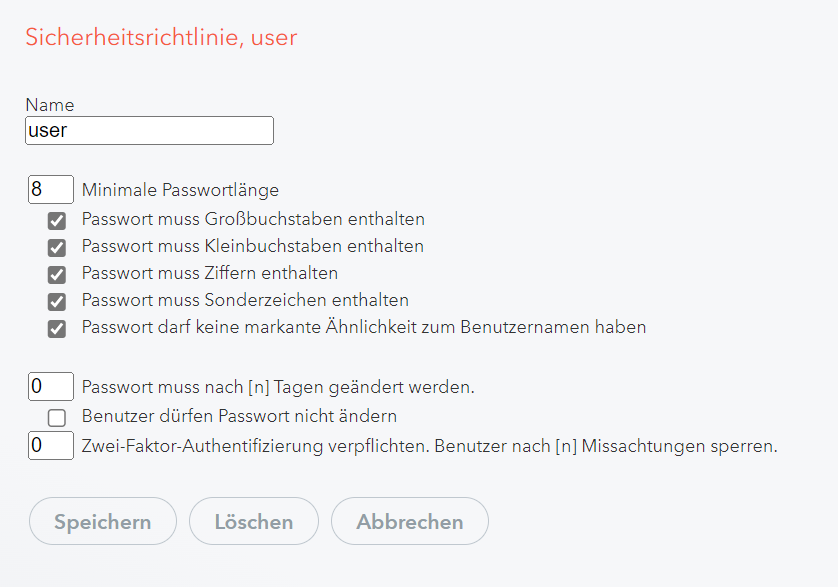Screen dimensions: 838x587
Task: Untick the Sonderzeichen requirement checkbox
Action: (x=57, y=302)
